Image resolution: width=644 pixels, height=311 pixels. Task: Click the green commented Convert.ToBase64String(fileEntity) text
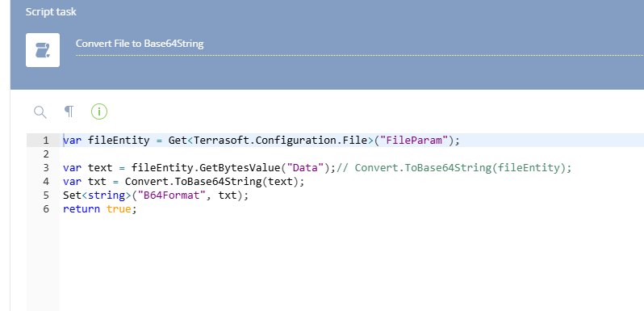(x=454, y=168)
